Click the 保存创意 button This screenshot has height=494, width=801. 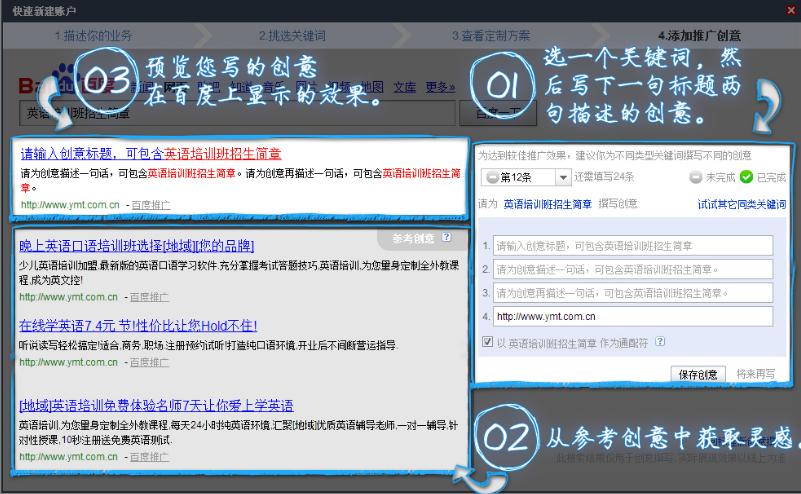coord(698,374)
